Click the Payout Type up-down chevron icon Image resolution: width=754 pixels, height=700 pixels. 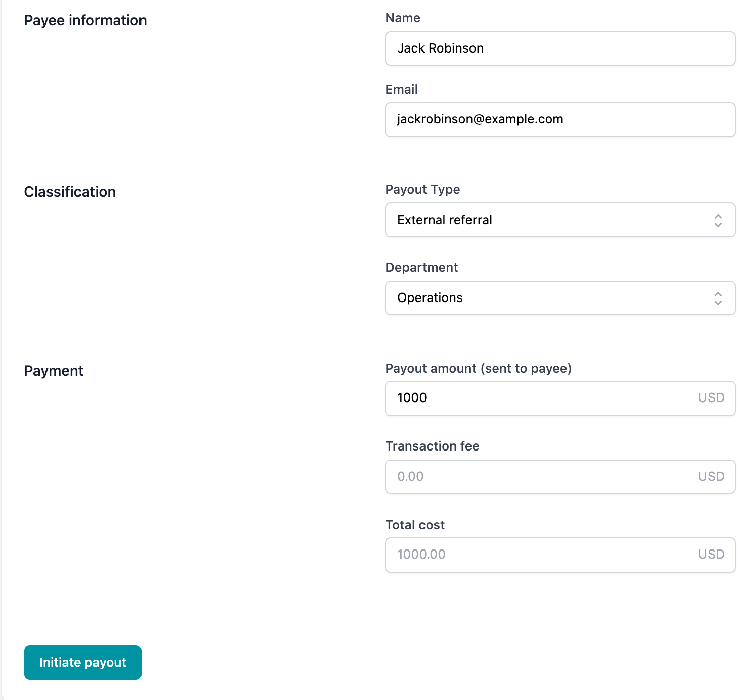click(x=718, y=220)
